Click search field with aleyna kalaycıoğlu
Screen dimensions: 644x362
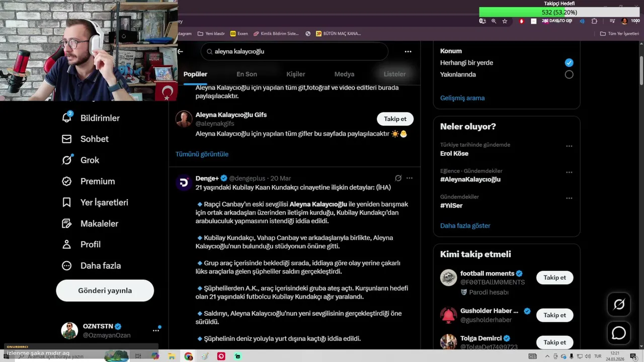294,51
